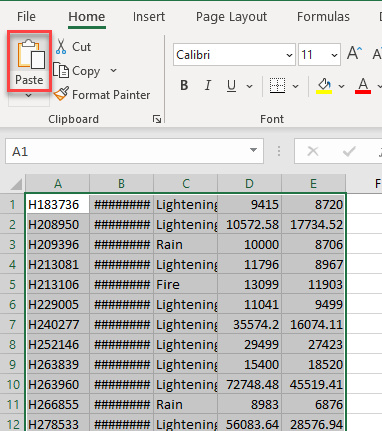This screenshot has height=431, width=382.
Task: Click the Paste clipboard icon
Action: click(x=31, y=54)
